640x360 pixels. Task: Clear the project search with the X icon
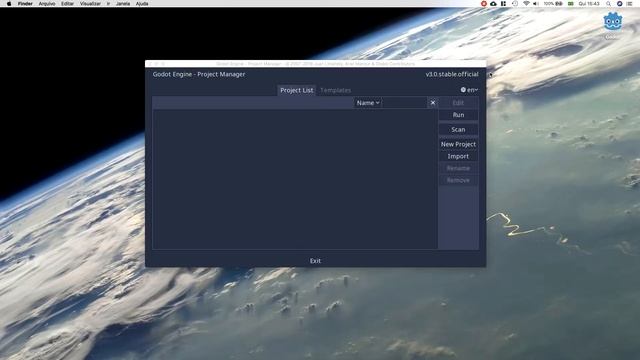coord(433,103)
